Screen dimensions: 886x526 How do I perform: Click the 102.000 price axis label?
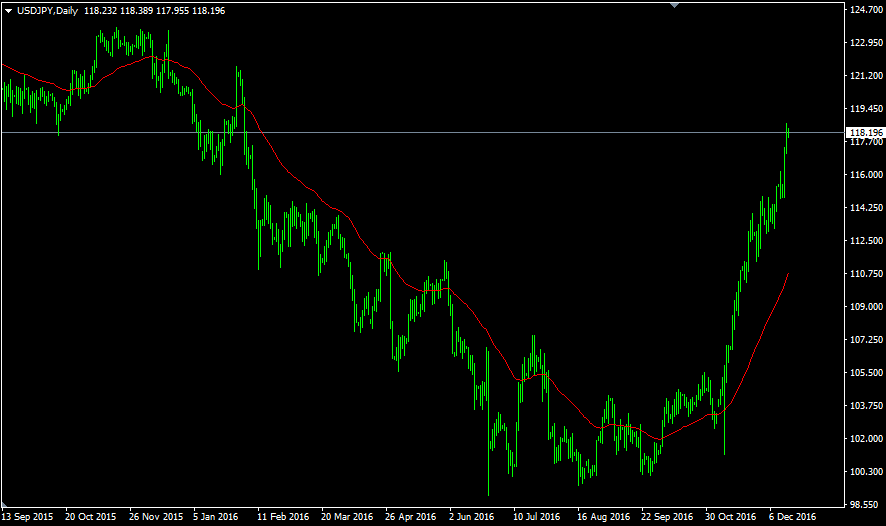pos(866,439)
